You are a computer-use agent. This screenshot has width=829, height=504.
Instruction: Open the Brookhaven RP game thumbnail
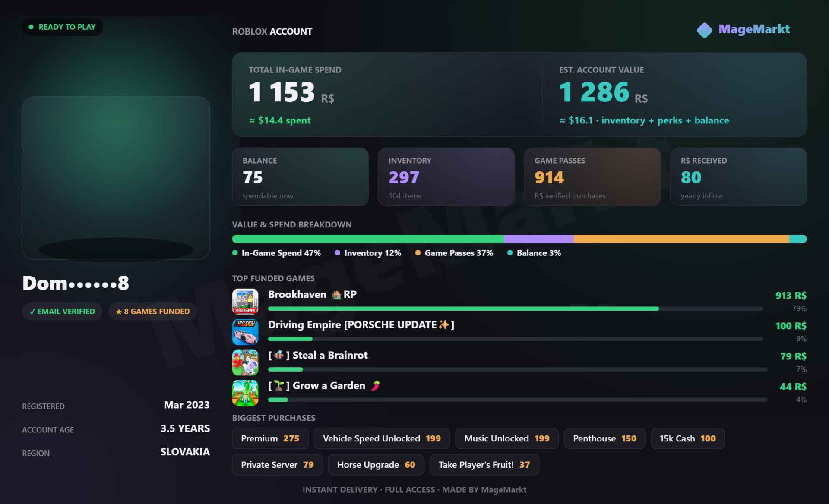245,302
